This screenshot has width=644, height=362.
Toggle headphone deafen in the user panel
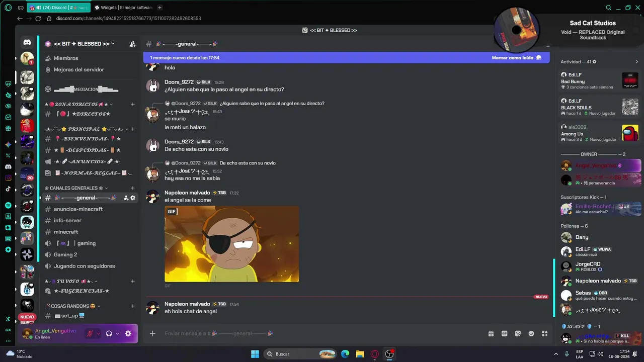[x=109, y=333]
